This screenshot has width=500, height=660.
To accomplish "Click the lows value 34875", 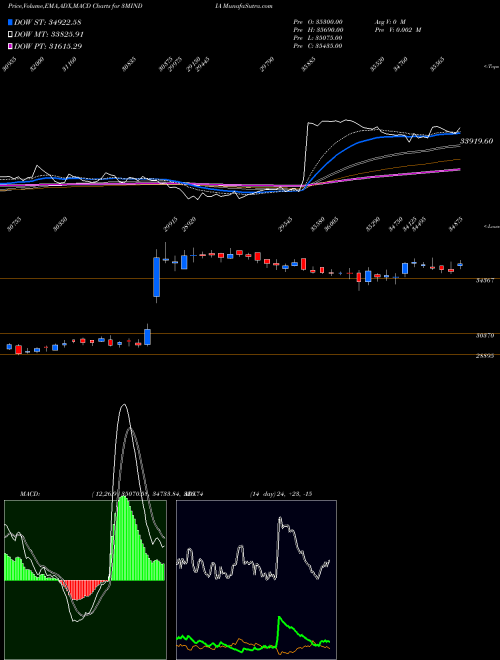I will (456, 224).
